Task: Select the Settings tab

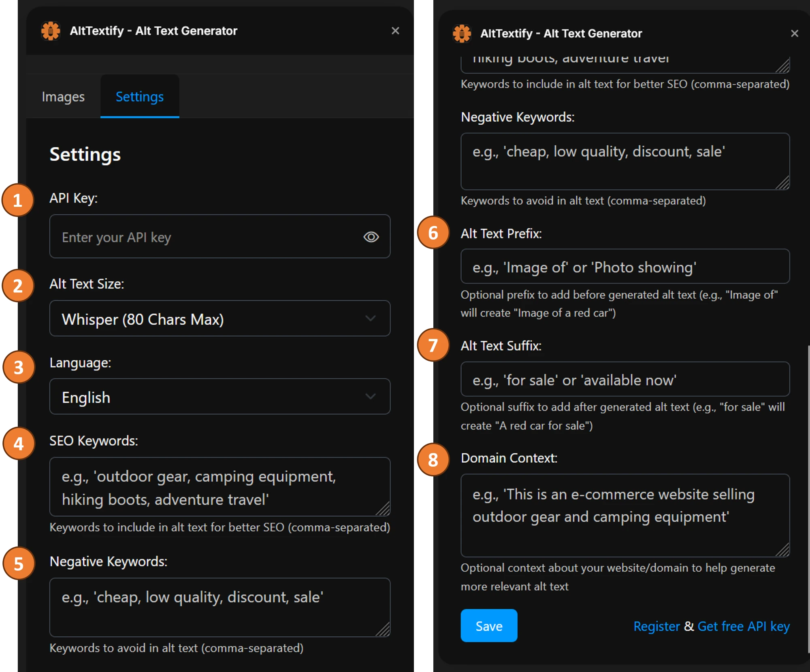Action: pos(139,97)
